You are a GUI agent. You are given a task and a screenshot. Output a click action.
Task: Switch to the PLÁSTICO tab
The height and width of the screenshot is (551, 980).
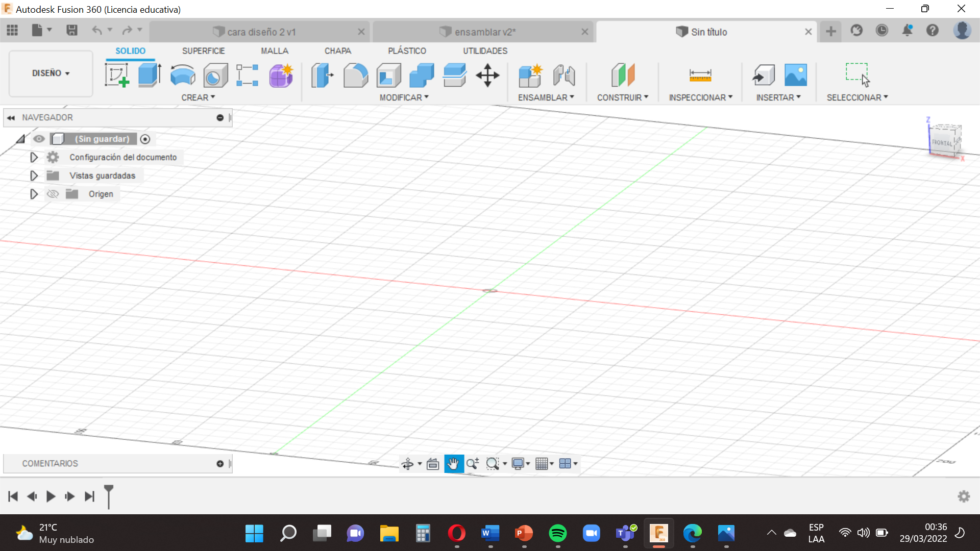pyautogui.click(x=407, y=51)
